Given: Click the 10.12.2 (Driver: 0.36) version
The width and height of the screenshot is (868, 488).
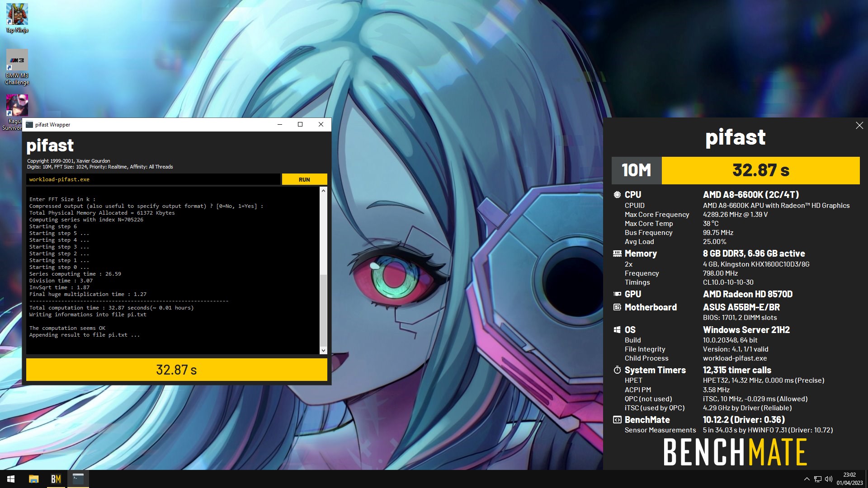Looking at the screenshot, I should (744, 420).
